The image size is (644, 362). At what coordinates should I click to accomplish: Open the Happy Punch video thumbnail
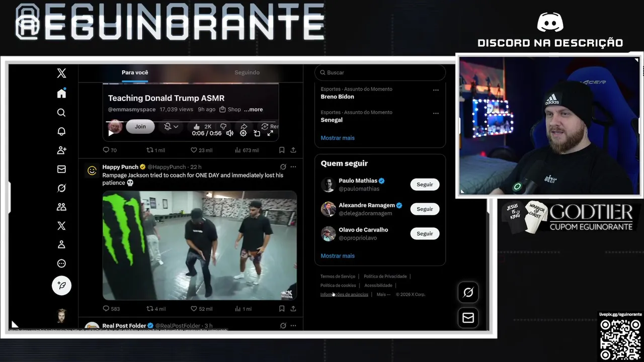(200, 245)
